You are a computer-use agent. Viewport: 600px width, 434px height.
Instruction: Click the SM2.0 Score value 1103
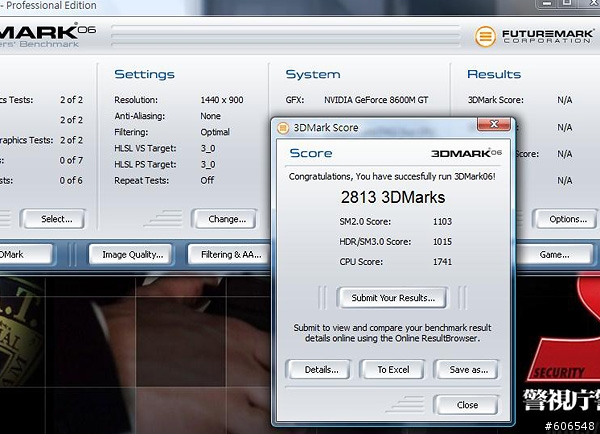point(442,222)
